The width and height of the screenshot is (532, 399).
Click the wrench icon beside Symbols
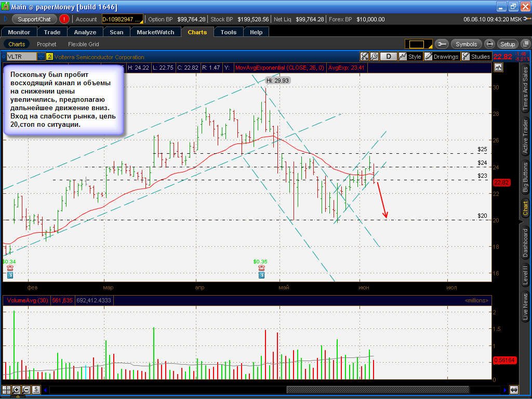(x=442, y=44)
